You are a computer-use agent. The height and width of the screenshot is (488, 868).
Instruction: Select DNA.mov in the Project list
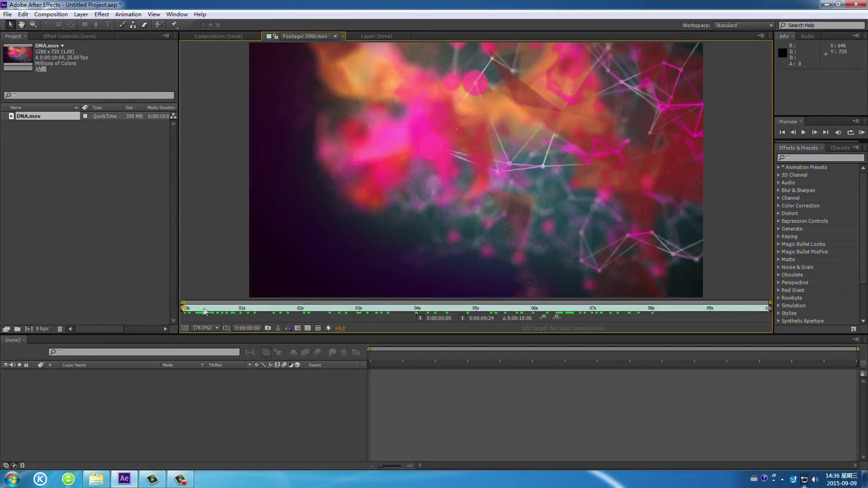click(28, 116)
